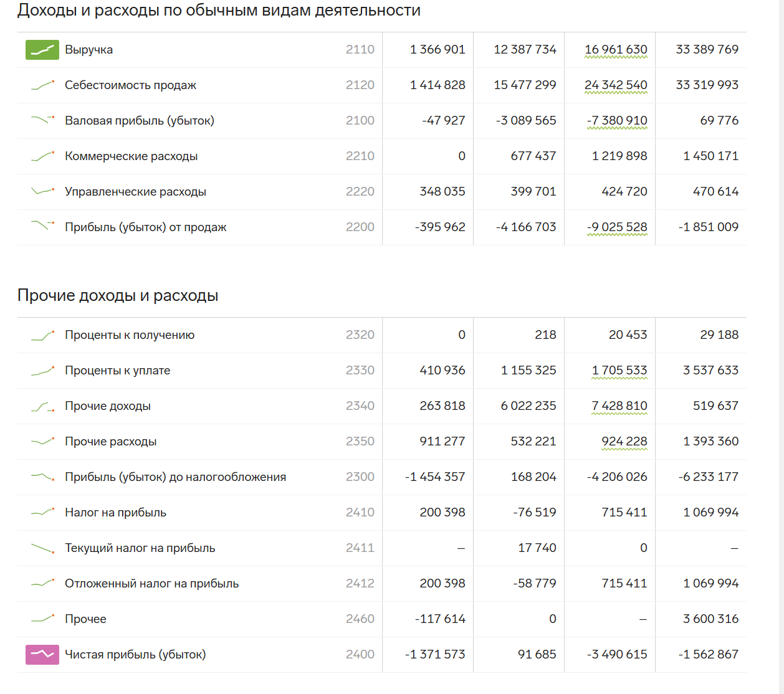Open underlined revenue value 16 961 630
Screen dimensions: 784x694
[616, 50]
